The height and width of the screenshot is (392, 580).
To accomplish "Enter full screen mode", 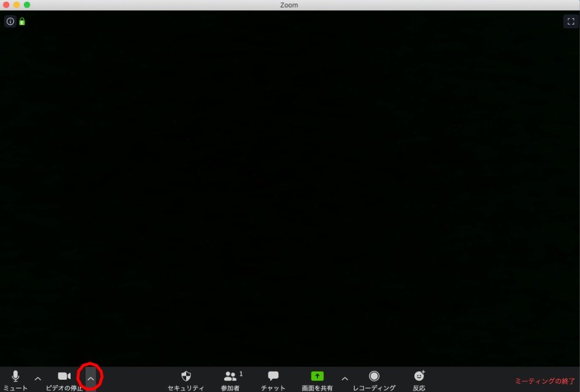I will coord(570,22).
